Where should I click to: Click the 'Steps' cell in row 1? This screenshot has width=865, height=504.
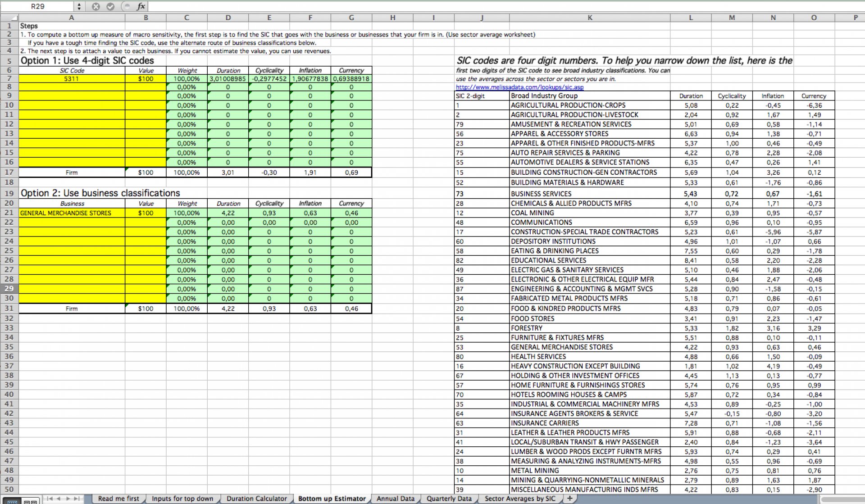[72, 26]
